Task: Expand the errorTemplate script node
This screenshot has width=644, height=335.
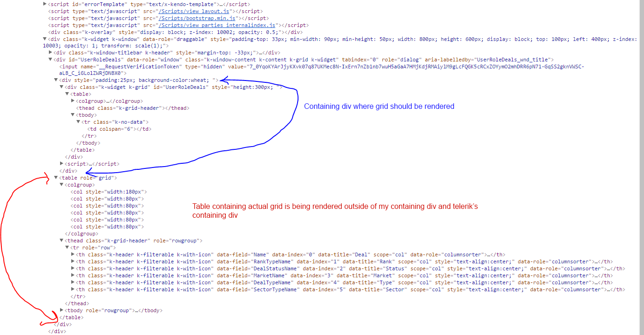Action: pyautogui.click(x=45, y=4)
